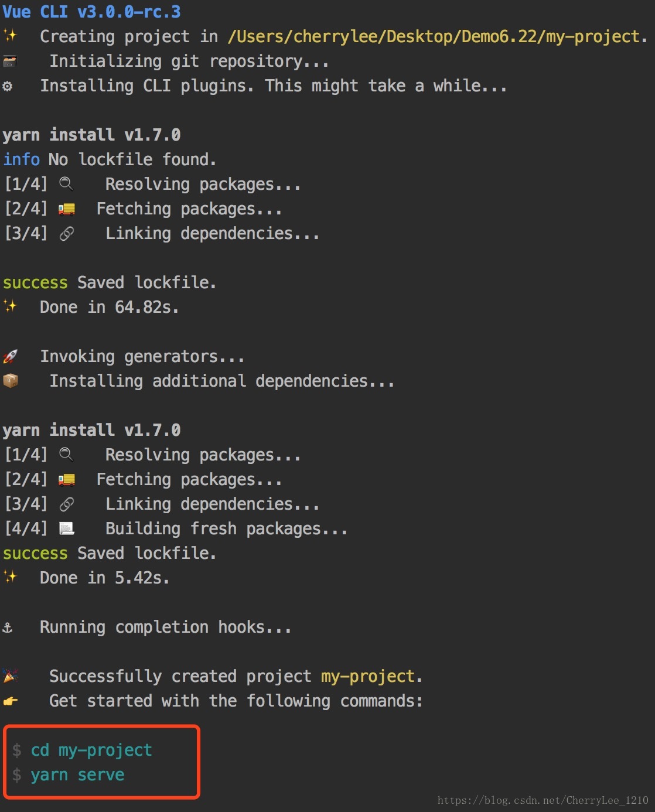This screenshot has height=812, width=655.
Task: Click 'Done in 64.82s.' text
Action: coord(110,308)
